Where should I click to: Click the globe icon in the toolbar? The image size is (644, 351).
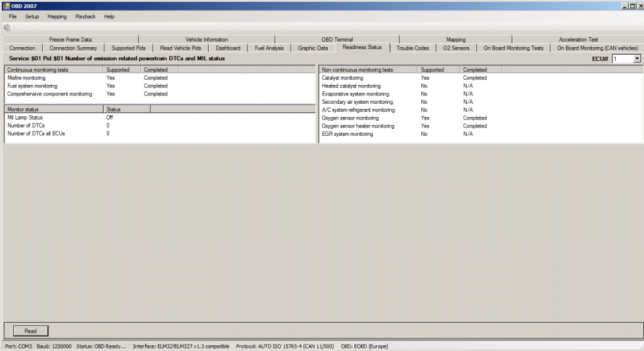tap(7, 28)
